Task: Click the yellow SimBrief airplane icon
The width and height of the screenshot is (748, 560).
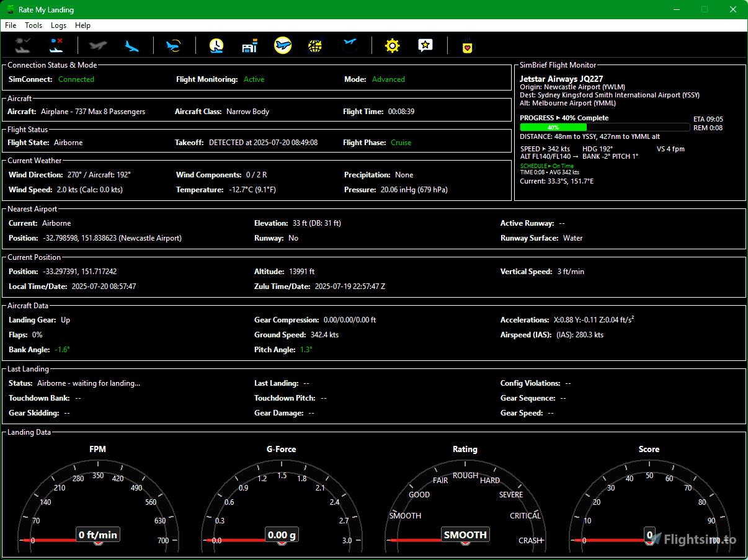Action: click(x=283, y=45)
